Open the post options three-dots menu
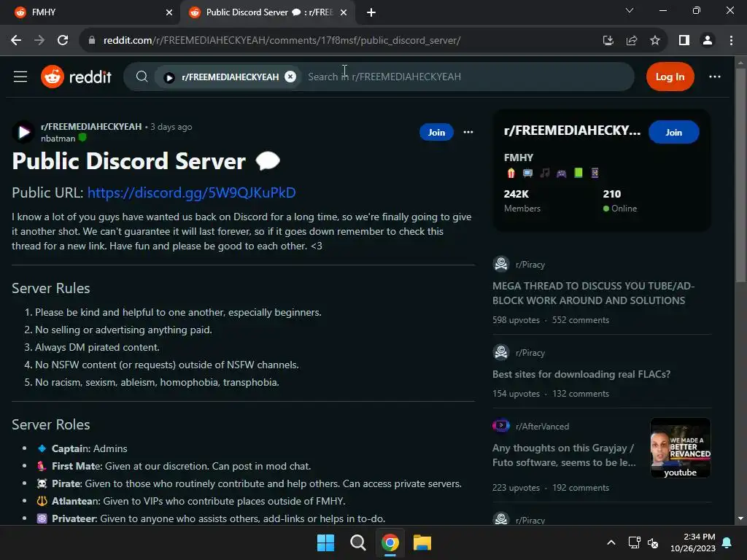 tap(468, 133)
